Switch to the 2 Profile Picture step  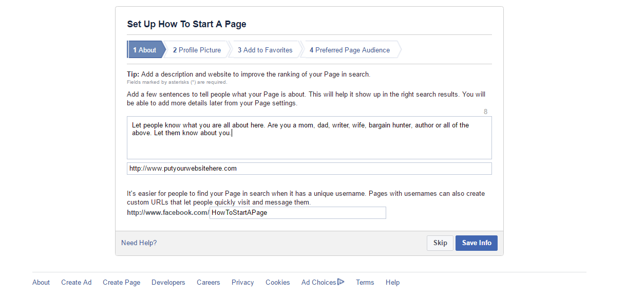pyautogui.click(x=198, y=50)
